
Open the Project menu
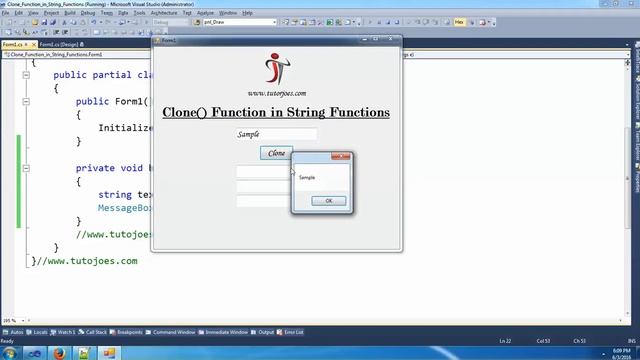(51, 13)
